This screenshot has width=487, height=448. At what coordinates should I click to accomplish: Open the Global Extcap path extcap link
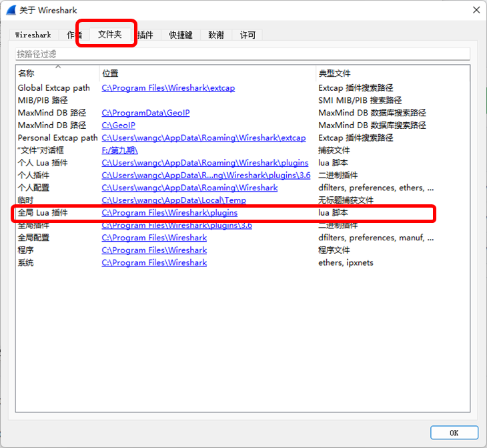(x=168, y=88)
